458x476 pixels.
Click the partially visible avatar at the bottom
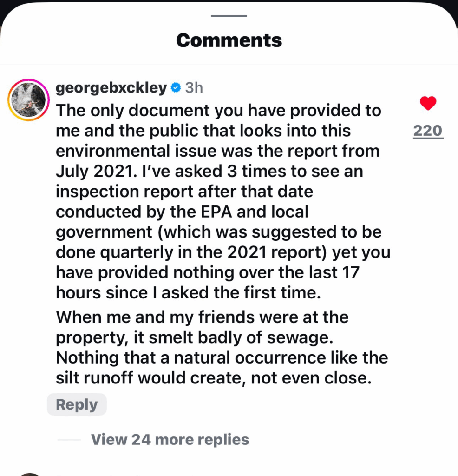pos(29,474)
